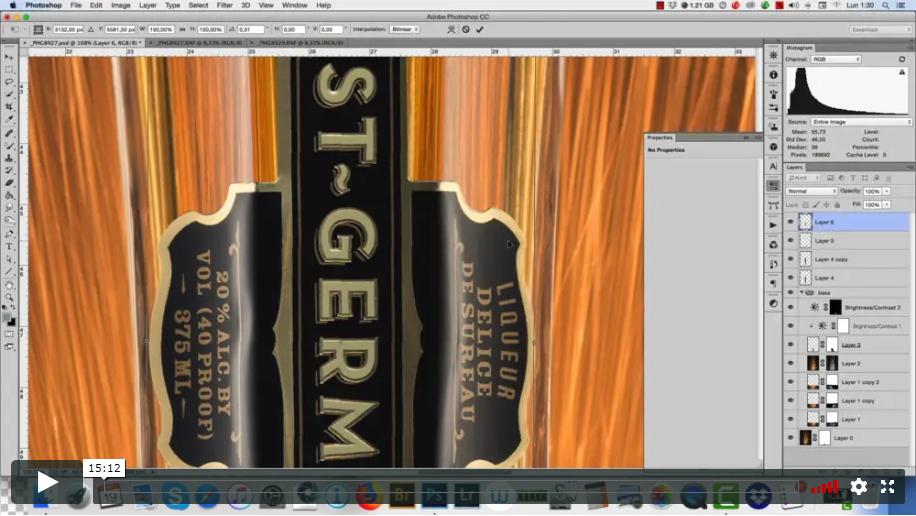Play the video
This screenshot has height=516, width=916.
[x=47, y=483]
